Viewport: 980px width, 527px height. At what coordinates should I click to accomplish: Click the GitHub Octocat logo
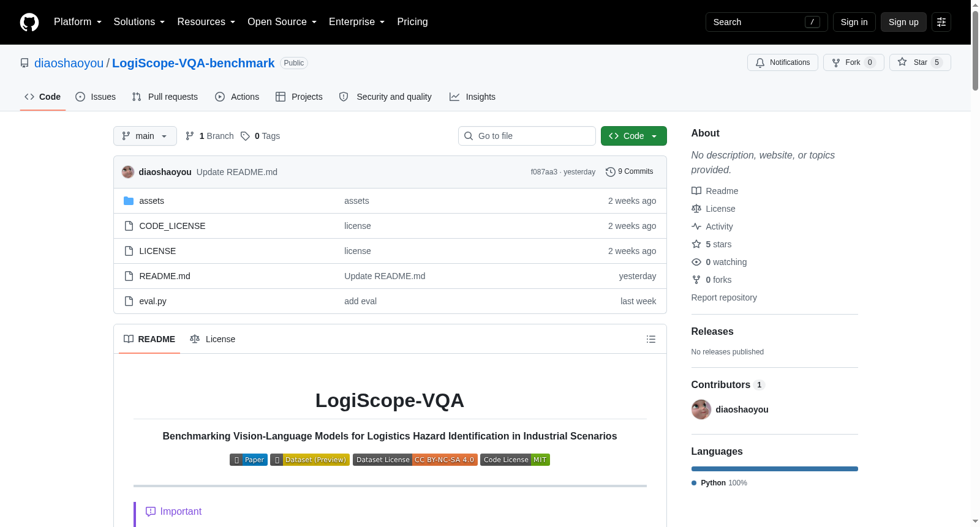(x=29, y=22)
